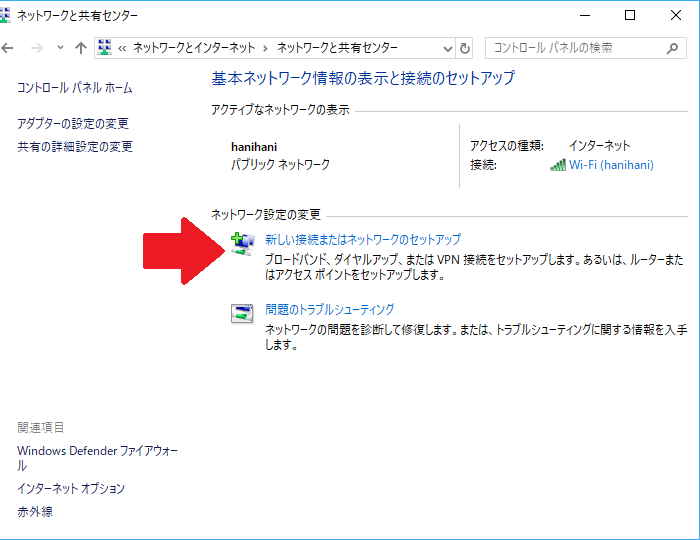Open 共有の詳細設定の変更 link
This screenshot has width=700, height=540.
(75, 147)
